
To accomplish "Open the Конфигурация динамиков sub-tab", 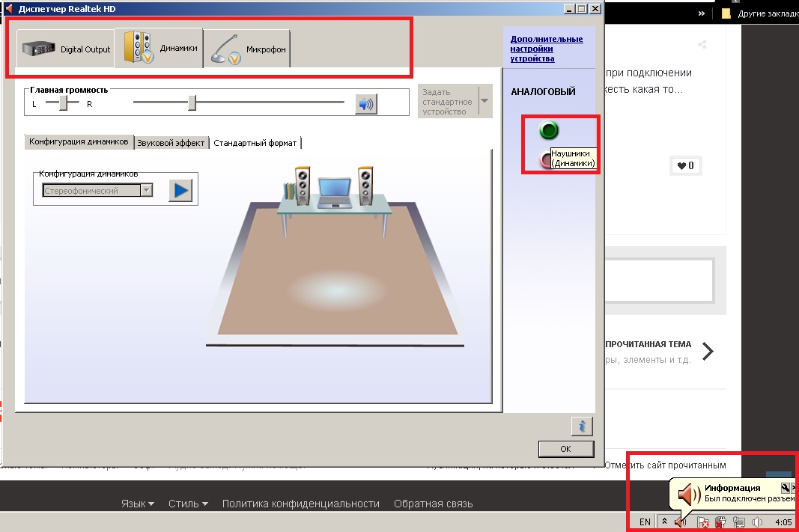I will coord(79,141).
